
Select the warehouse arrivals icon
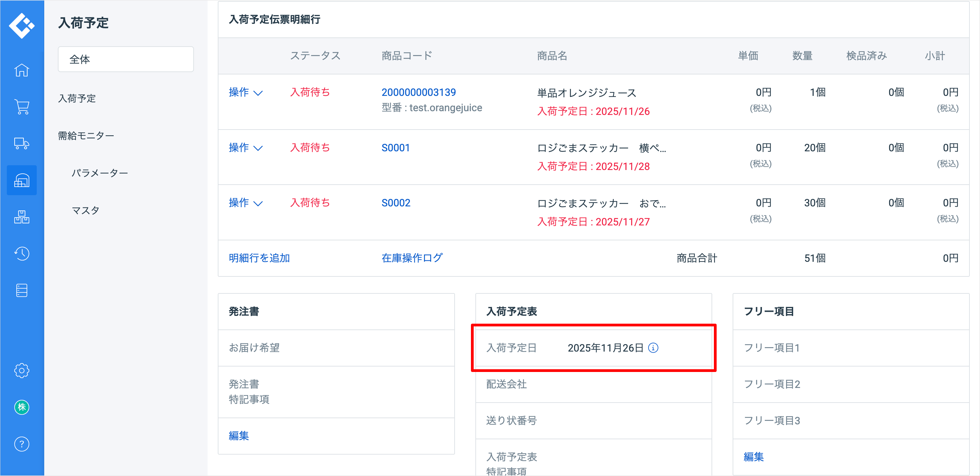coord(22,180)
